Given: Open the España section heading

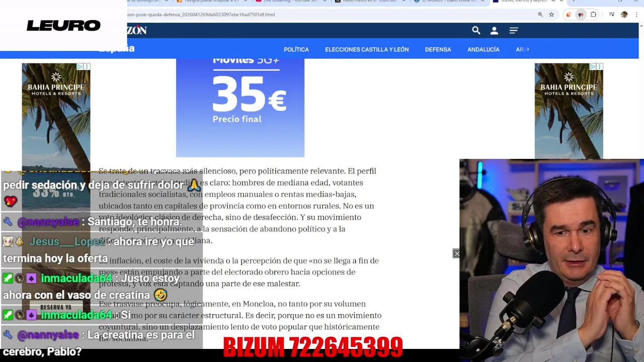Looking at the screenshot, I should [x=117, y=49].
